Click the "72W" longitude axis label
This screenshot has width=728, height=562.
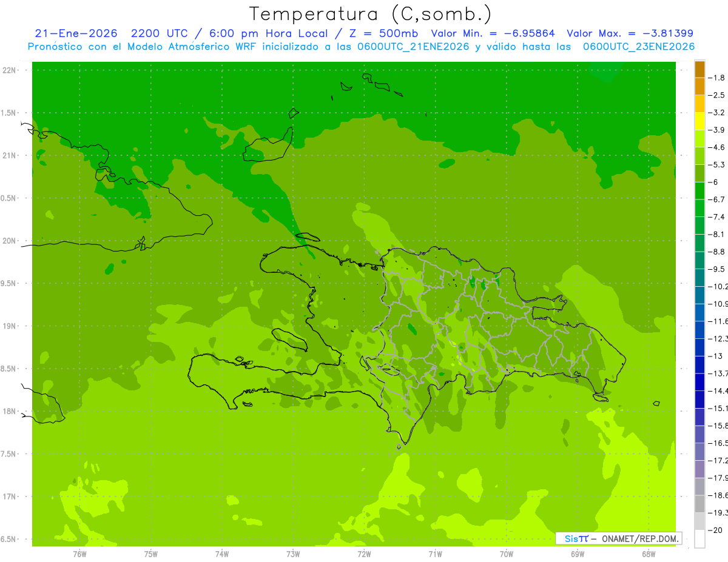click(364, 554)
